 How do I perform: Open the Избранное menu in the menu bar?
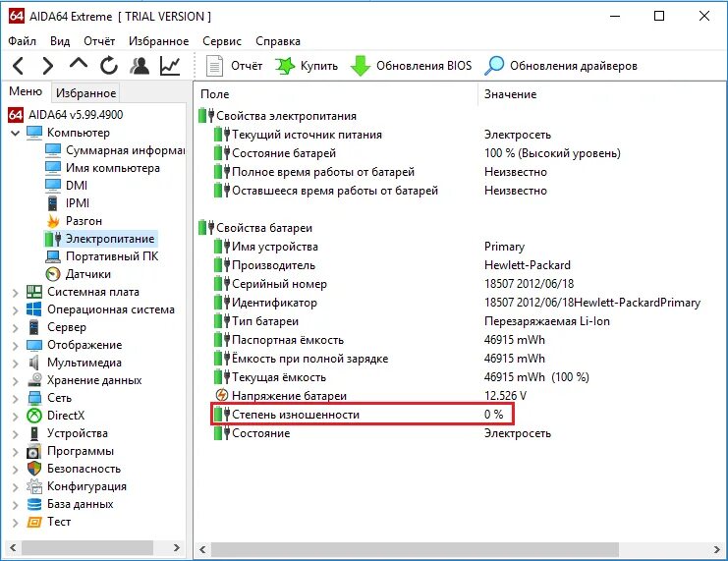(159, 41)
